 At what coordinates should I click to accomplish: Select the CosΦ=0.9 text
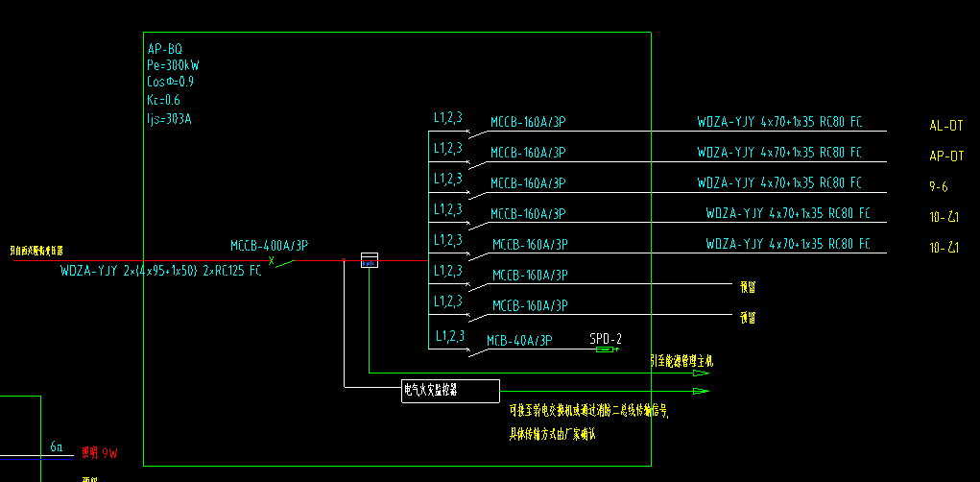pyautogui.click(x=171, y=82)
